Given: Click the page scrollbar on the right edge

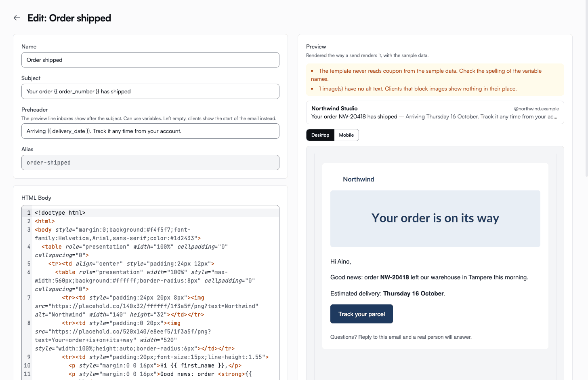Looking at the screenshot, I should point(586,89).
